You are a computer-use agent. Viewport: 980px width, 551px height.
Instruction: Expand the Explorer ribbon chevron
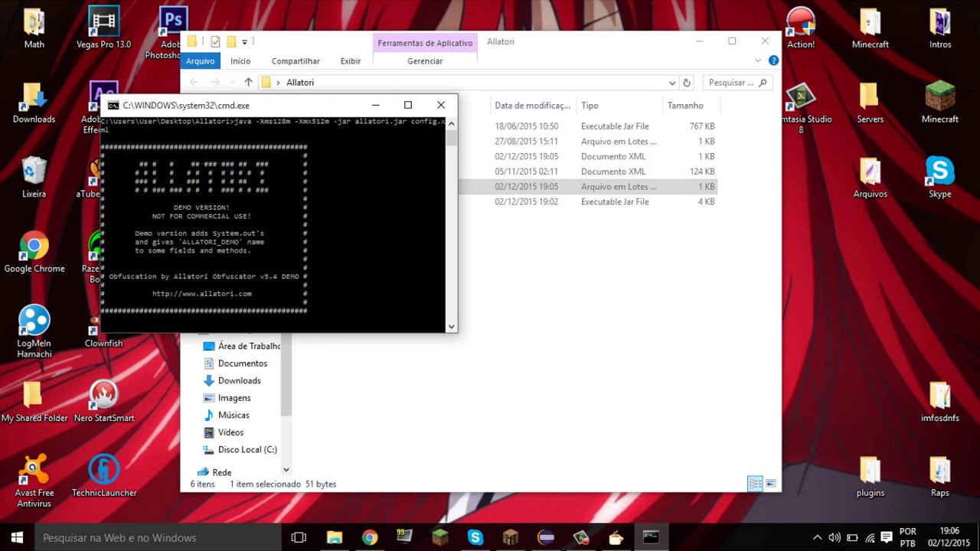[758, 60]
